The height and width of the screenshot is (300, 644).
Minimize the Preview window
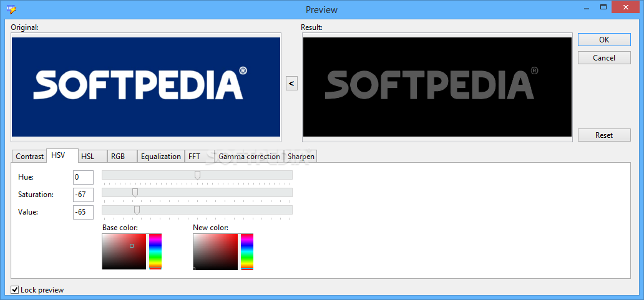click(586, 7)
